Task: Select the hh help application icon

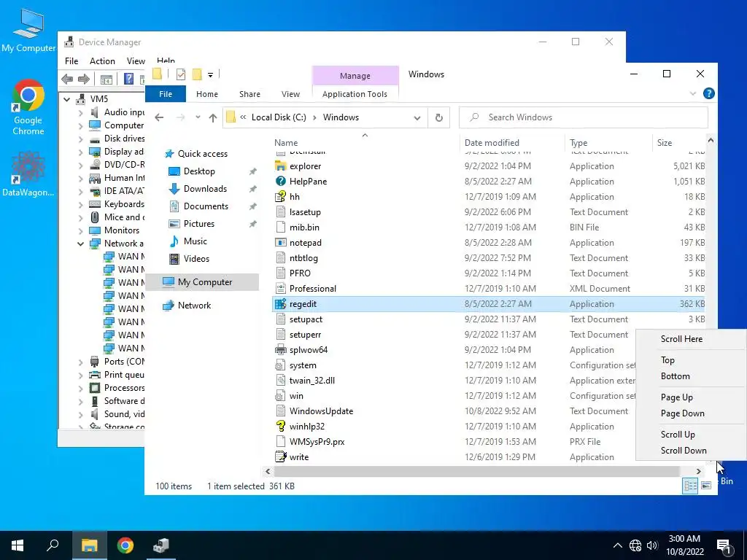Action: pos(281,197)
